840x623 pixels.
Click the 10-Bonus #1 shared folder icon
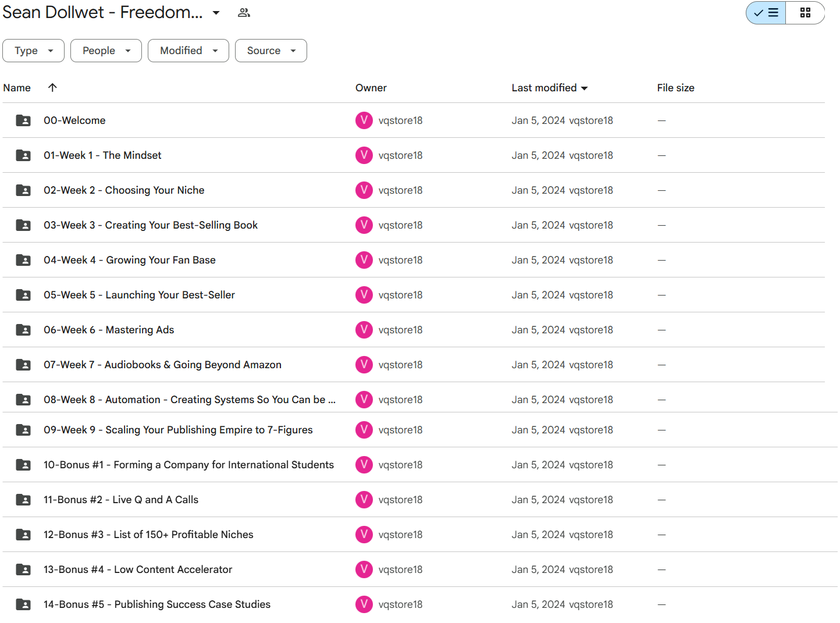click(x=23, y=465)
